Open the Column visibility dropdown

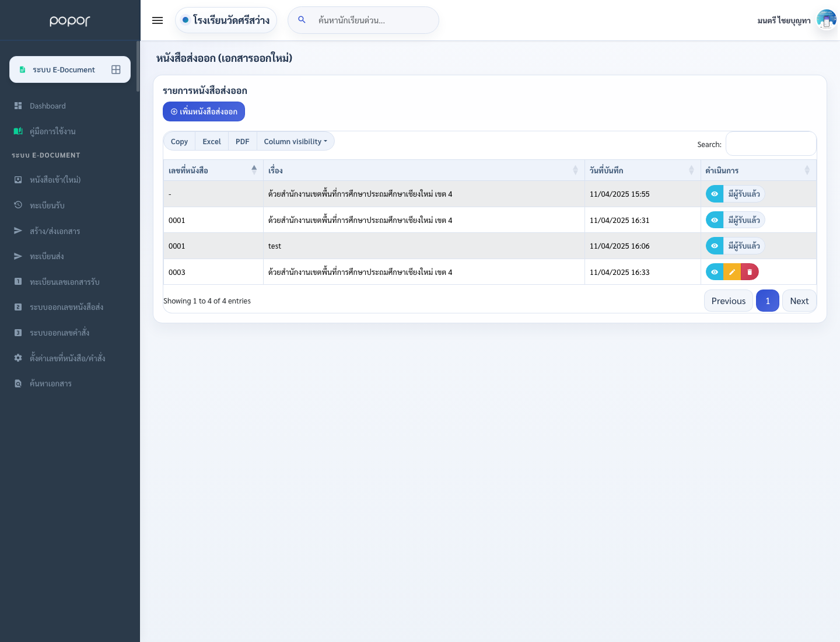[x=296, y=141]
